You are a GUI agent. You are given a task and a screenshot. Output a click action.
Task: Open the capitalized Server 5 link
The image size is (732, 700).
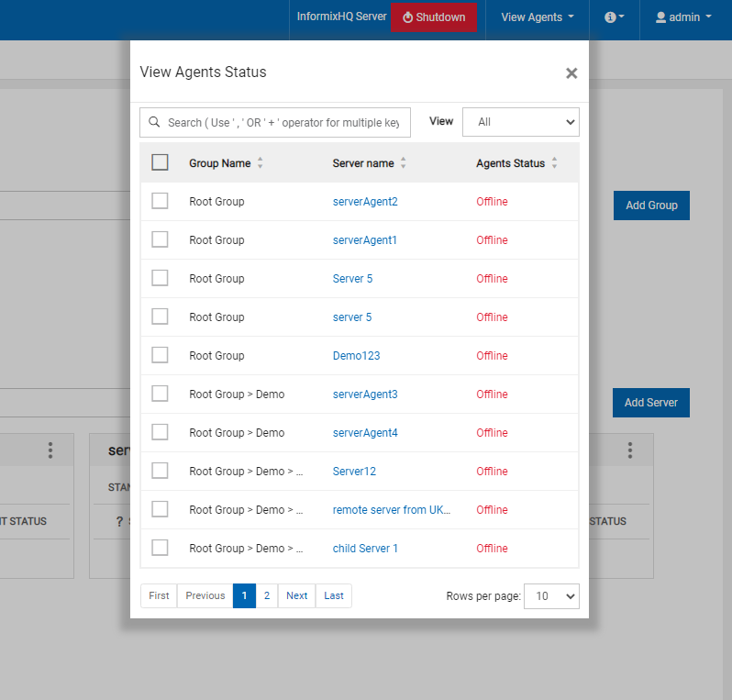coord(352,279)
